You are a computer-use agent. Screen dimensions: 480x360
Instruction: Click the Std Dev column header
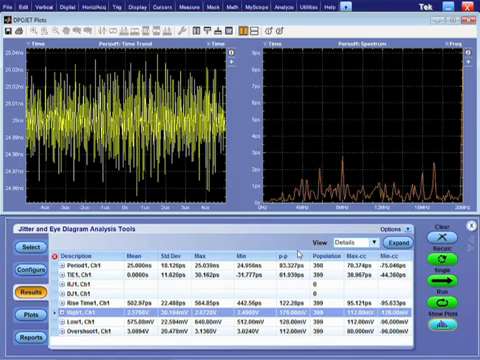(171, 256)
